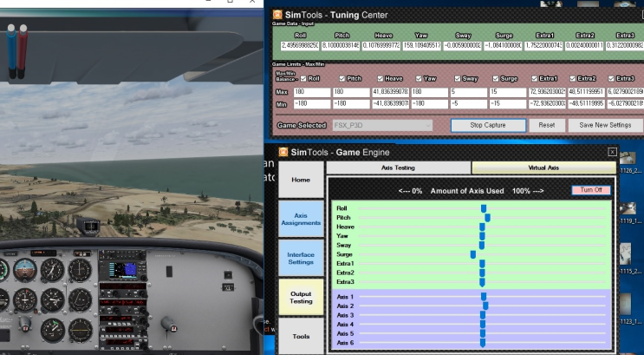Close the Game Engine window

coord(612,152)
